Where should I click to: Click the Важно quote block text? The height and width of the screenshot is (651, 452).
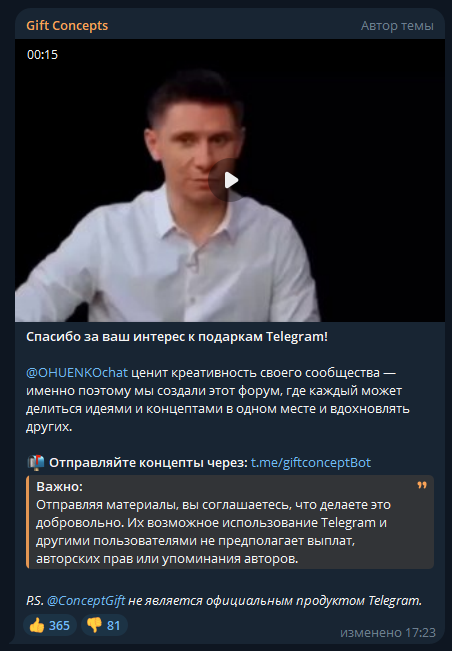tap(213, 531)
